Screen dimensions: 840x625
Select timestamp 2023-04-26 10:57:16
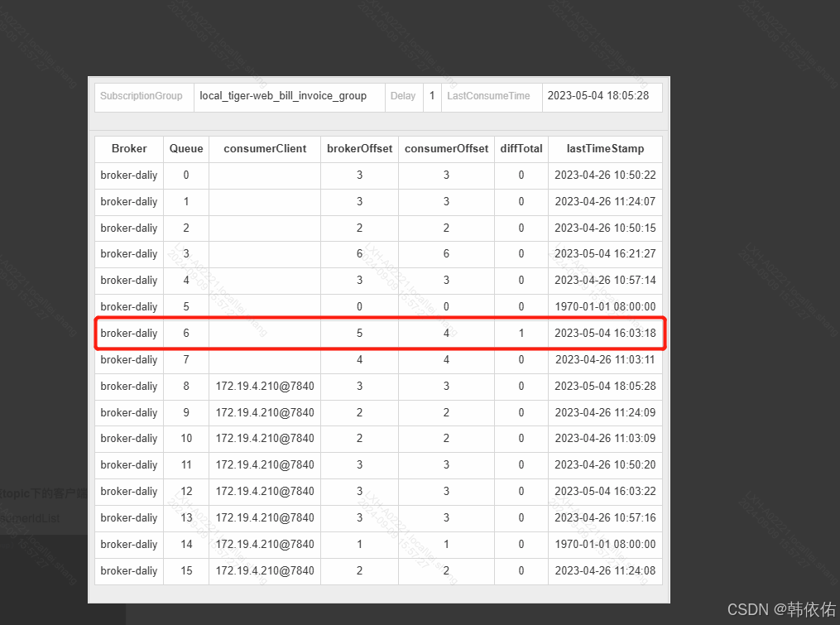[605, 517]
